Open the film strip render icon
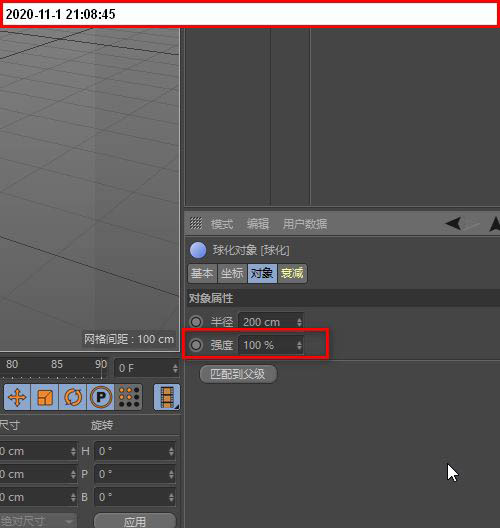 tap(167, 397)
